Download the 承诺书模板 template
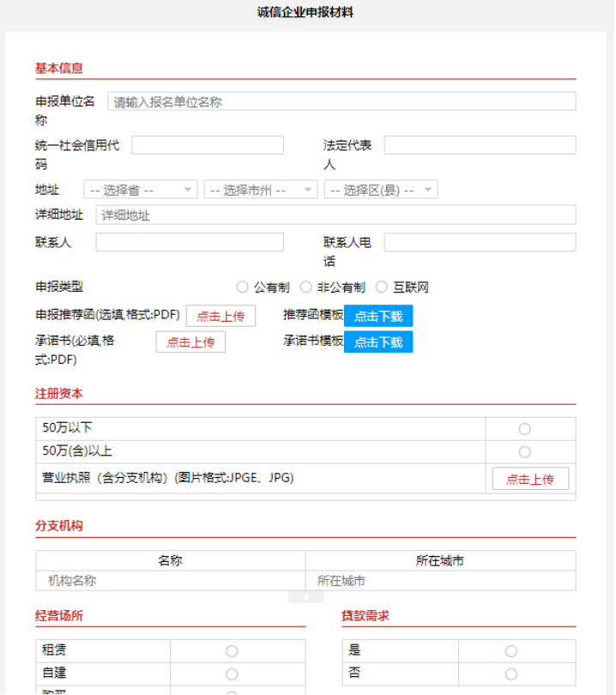Screen dimensions: 616x695 (378, 342)
